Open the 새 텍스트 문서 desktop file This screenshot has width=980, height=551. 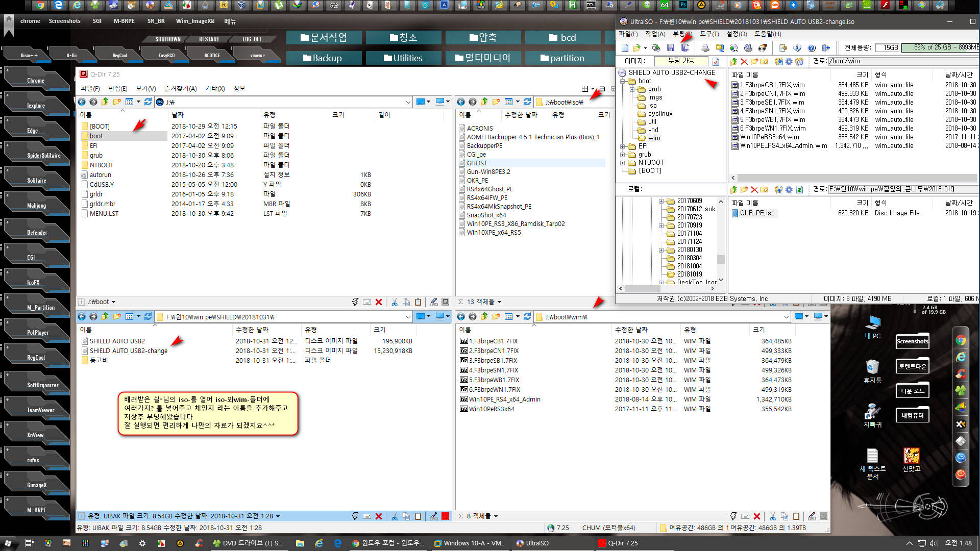coord(872,463)
